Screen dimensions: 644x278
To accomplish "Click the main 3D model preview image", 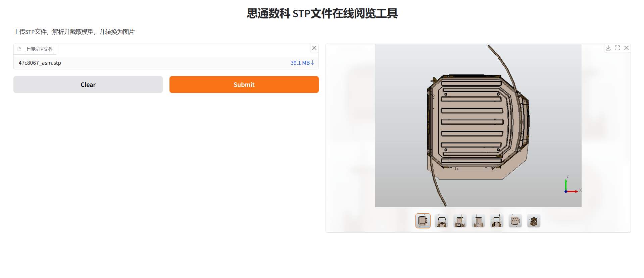I will [478, 125].
